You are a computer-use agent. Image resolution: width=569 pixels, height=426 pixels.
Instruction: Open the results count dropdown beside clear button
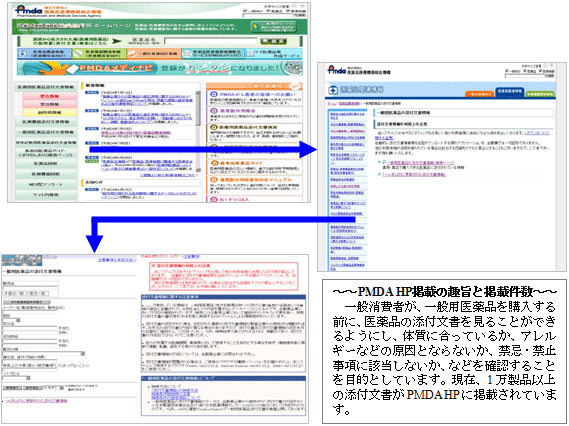pos(53,388)
